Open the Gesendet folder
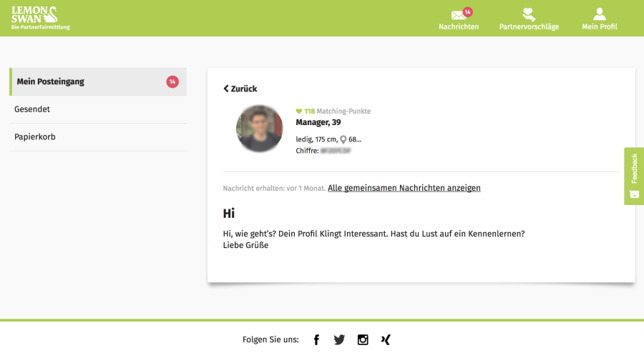644x358 pixels. (x=98, y=109)
